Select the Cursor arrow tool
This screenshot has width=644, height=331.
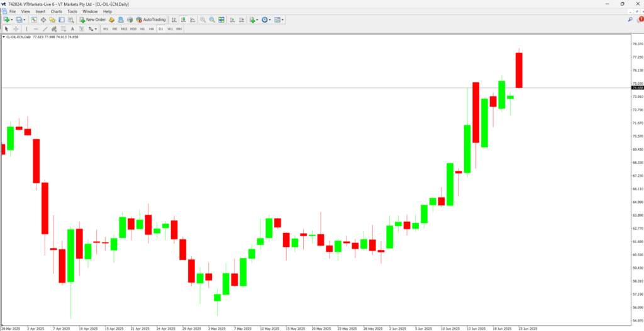click(6, 29)
